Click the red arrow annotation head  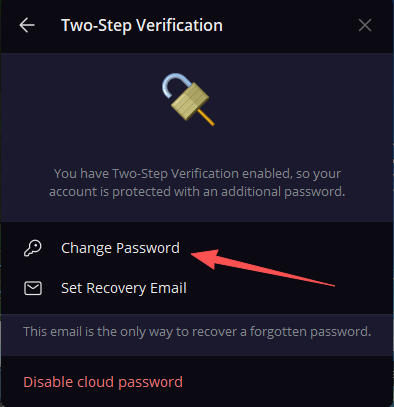(x=205, y=259)
